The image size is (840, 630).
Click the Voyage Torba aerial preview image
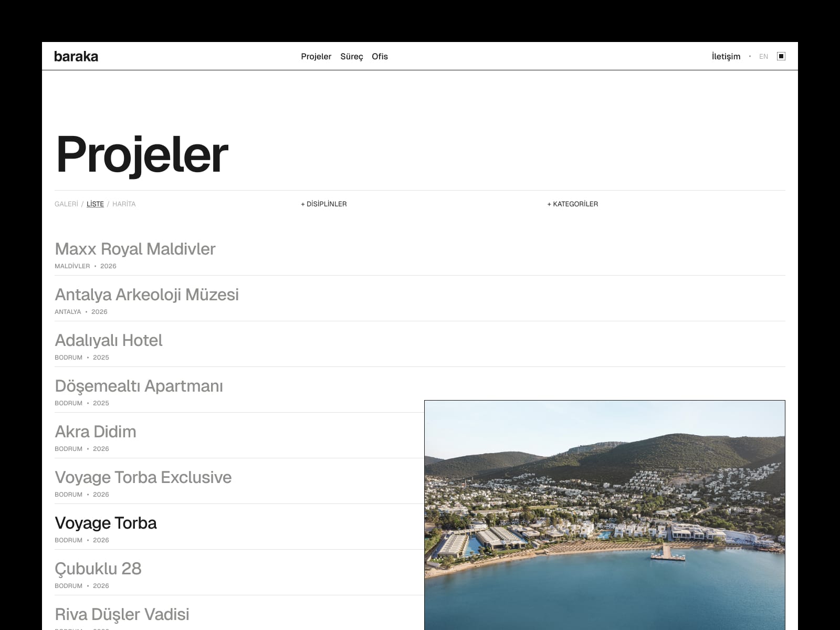click(x=605, y=515)
